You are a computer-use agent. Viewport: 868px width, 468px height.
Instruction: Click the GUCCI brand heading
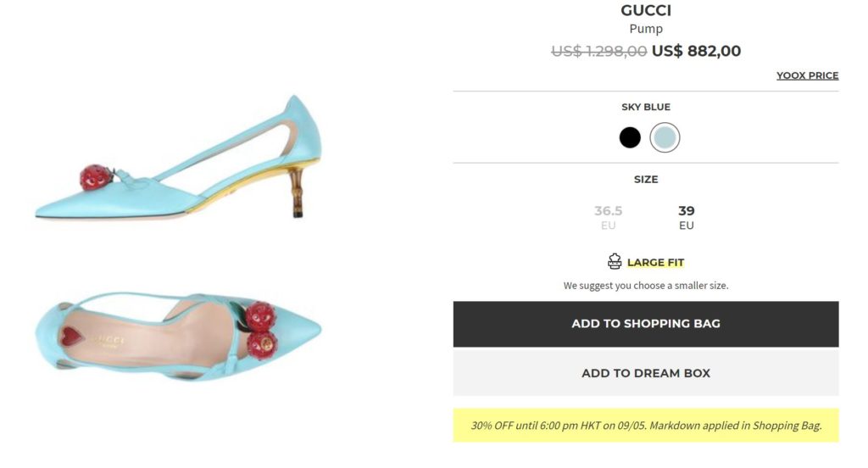[646, 11]
